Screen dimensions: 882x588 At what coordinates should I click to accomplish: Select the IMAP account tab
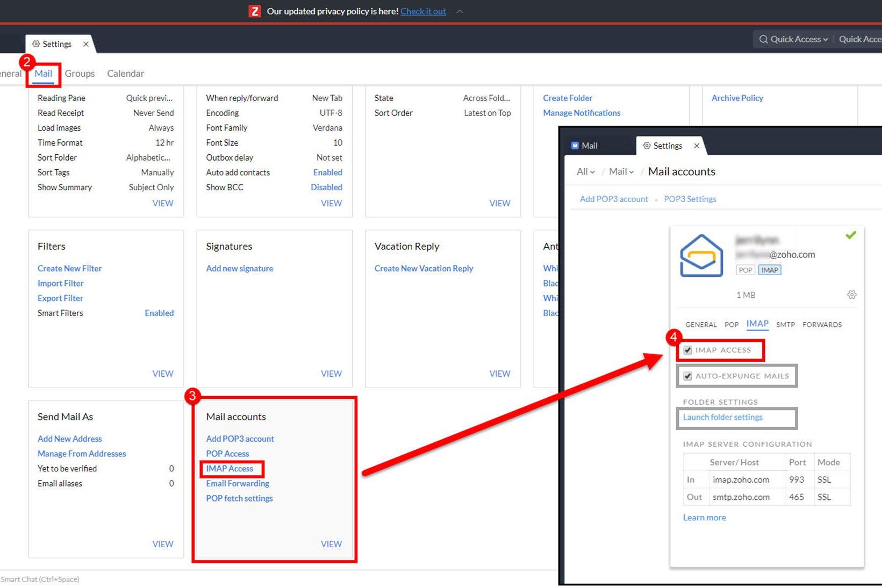pyautogui.click(x=757, y=324)
